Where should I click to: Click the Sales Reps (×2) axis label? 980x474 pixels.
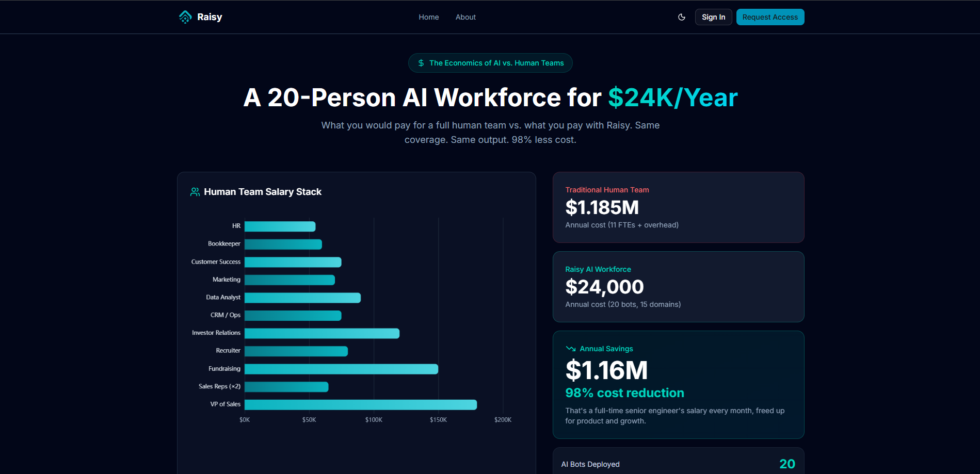click(219, 386)
